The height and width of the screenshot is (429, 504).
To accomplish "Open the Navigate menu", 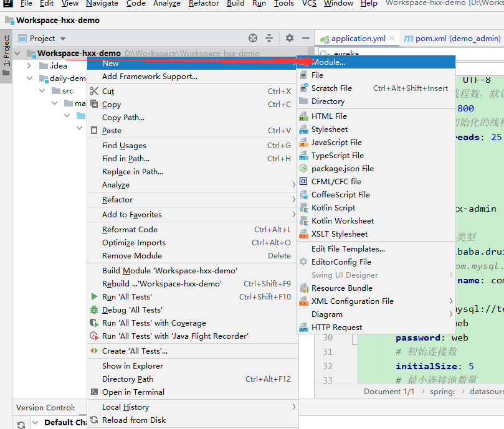I will pos(102,3).
